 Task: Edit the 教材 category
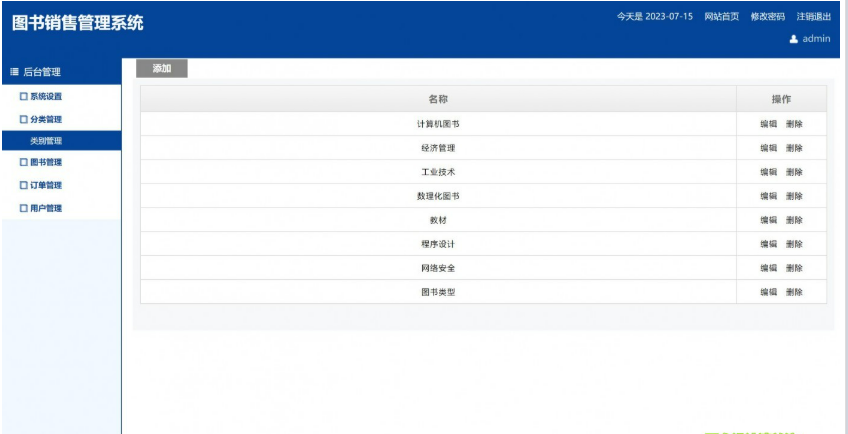(x=768, y=220)
